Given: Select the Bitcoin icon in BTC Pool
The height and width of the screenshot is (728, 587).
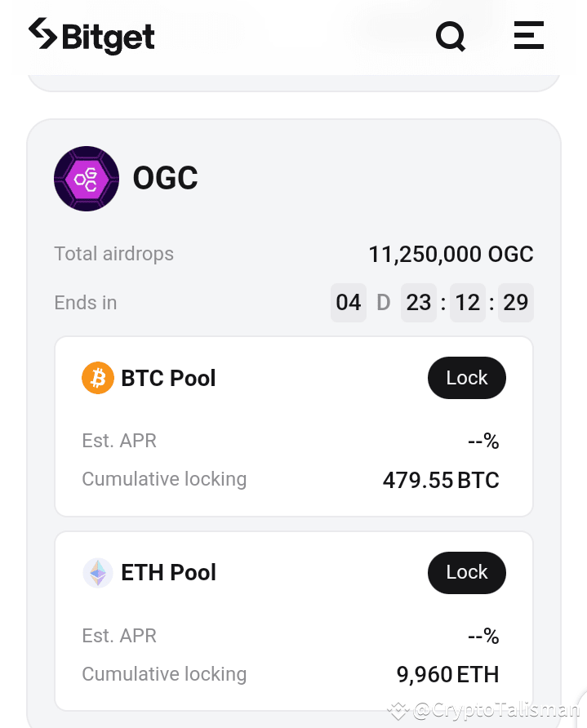Looking at the screenshot, I should (x=97, y=378).
